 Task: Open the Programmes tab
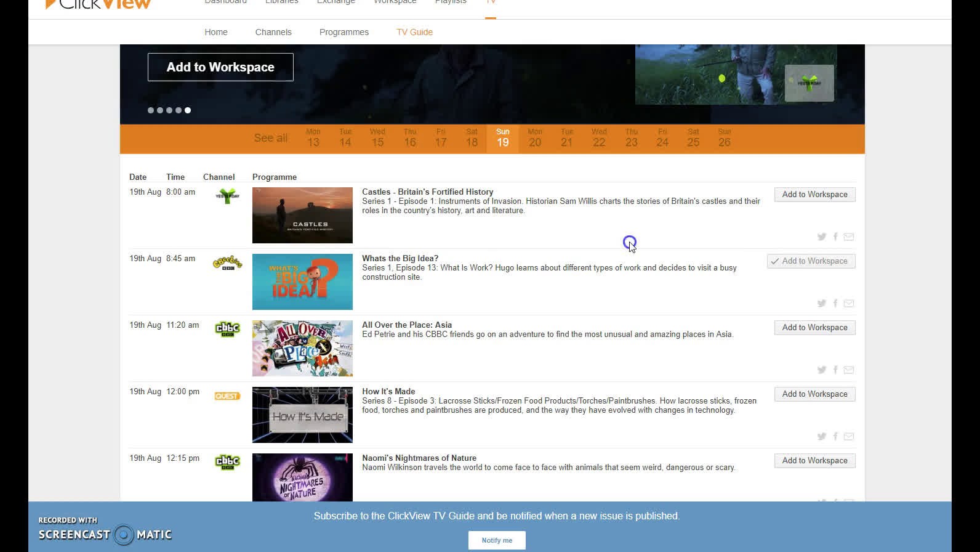click(343, 32)
